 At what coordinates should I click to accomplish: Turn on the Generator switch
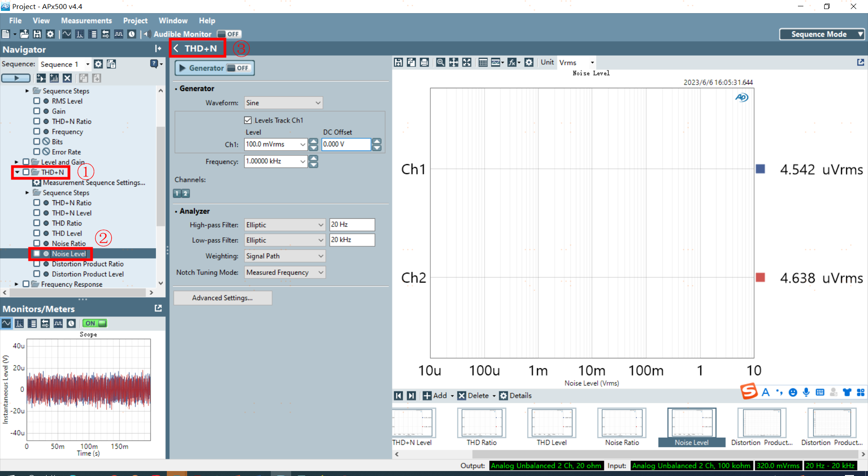(x=238, y=68)
